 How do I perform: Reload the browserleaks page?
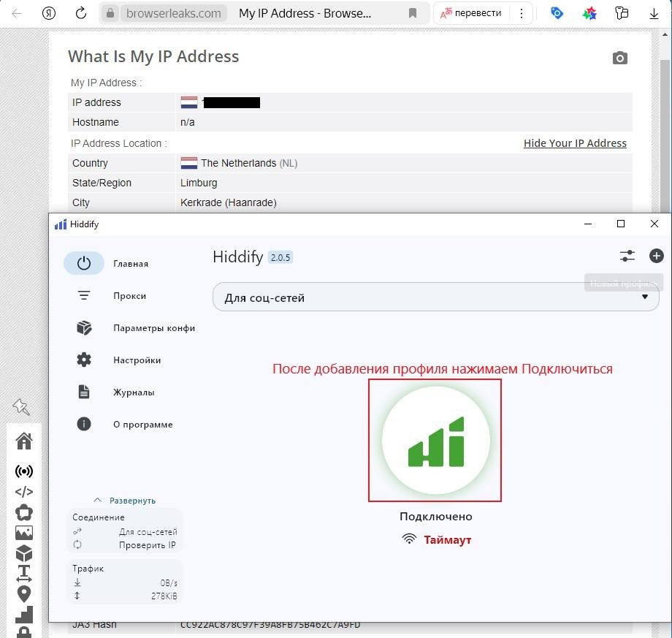(80, 14)
